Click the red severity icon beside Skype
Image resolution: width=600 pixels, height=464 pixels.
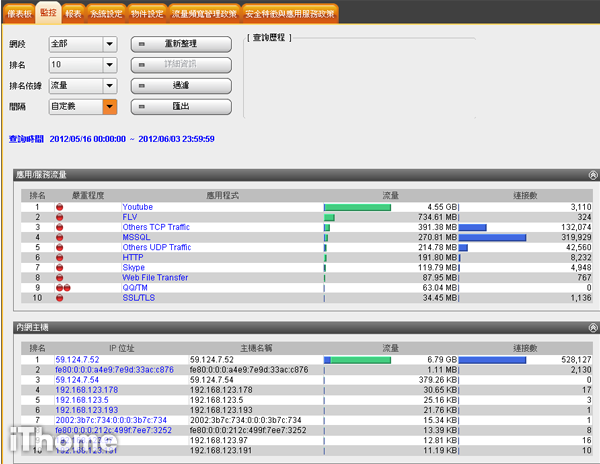point(60,267)
